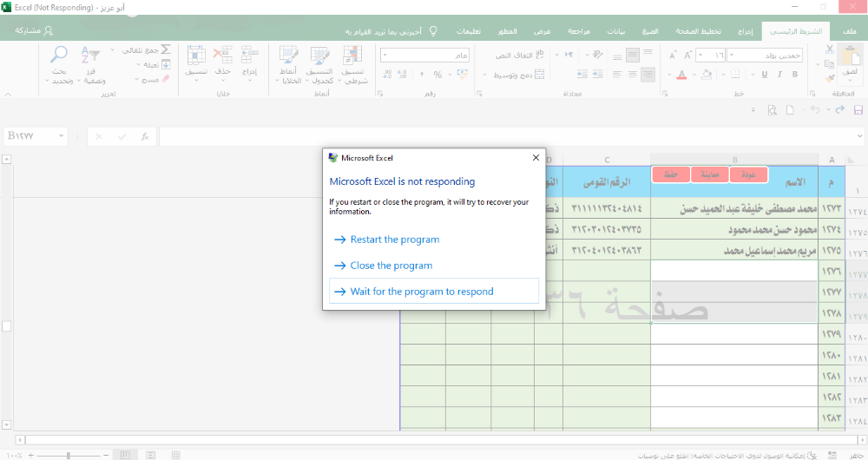The width and height of the screenshot is (868, 460).
Task: Click the Paste clipboard icon
Action: 850,57
